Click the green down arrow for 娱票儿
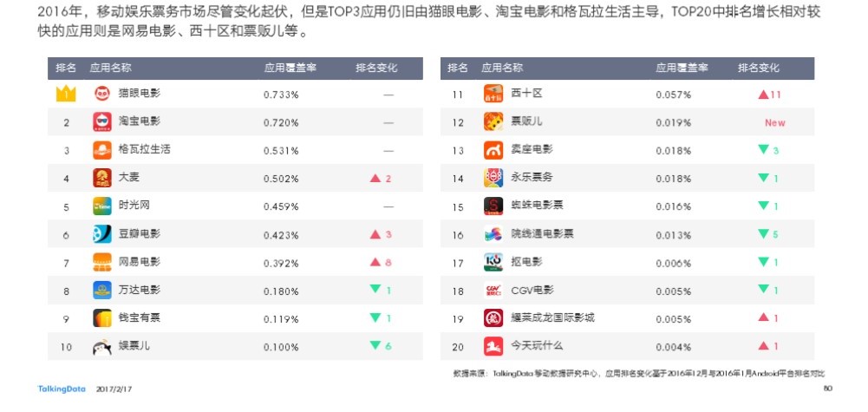868x412 pixels. [375, 345]
